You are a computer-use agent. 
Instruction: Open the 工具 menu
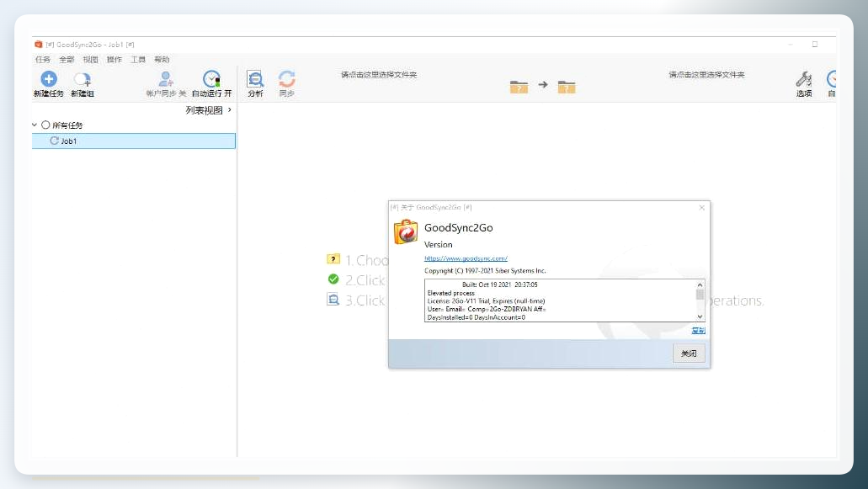tap(138, 60)
